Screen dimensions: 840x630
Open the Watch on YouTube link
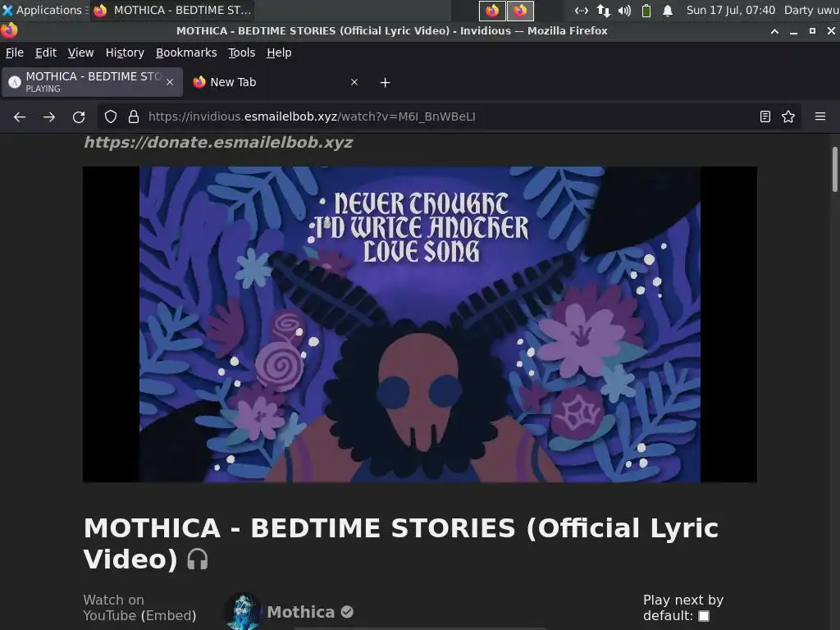(113, 608)
